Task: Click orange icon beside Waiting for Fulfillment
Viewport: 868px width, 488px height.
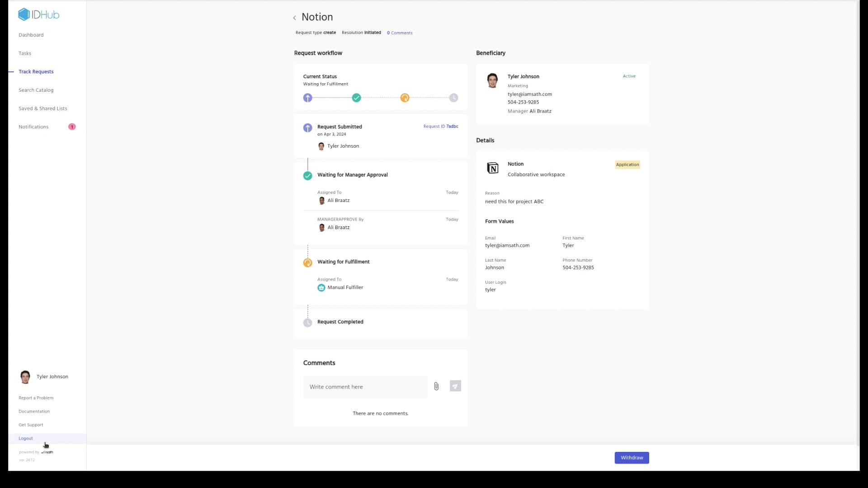Action: click(307, 263)
